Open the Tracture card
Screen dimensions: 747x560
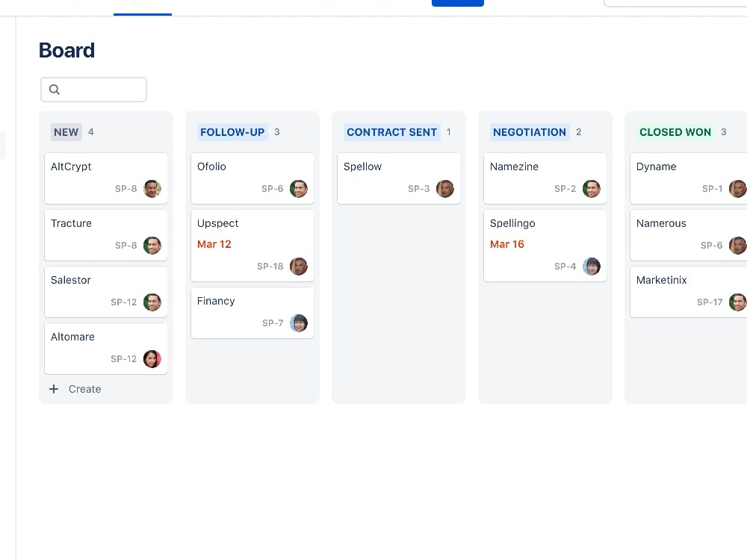click(x=106, y=235)
